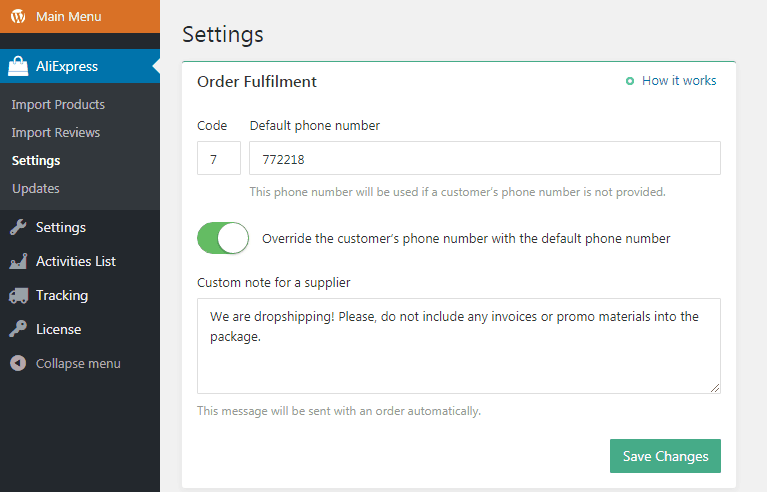Focus the Default phone number field

pyautogui.click(x=484, y=158)
